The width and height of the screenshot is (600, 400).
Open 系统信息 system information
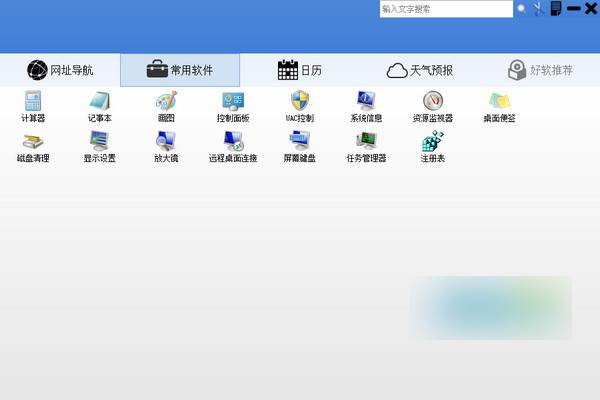click(366, 102)
